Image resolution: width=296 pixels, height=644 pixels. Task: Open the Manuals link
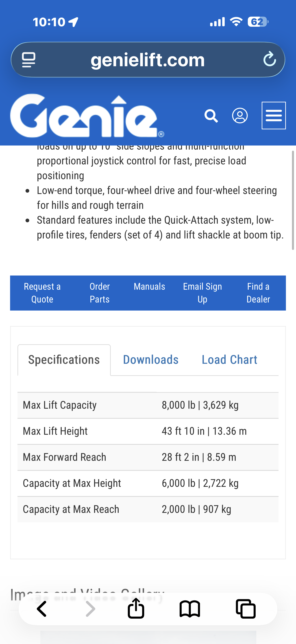[x=149, y=287]
